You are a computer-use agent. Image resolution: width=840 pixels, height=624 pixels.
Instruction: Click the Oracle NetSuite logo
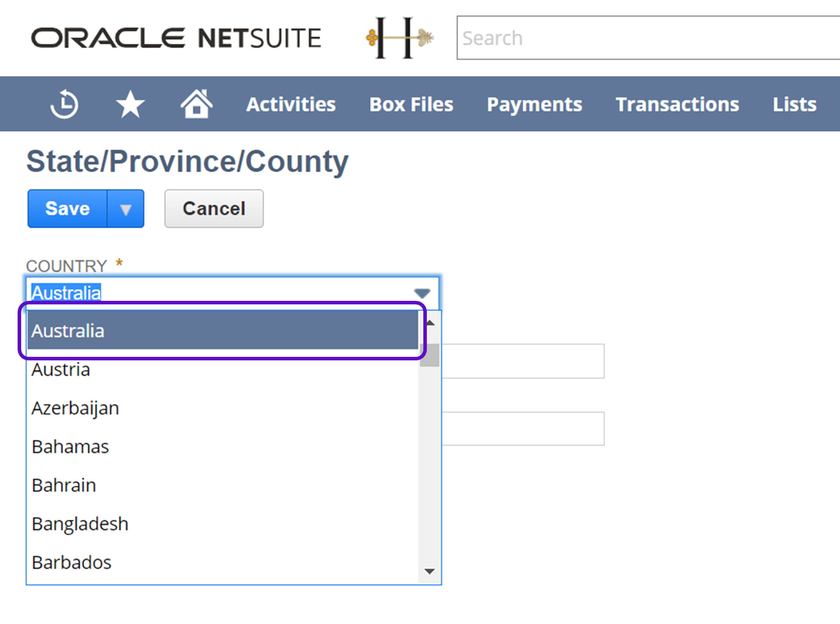[176, 38]
